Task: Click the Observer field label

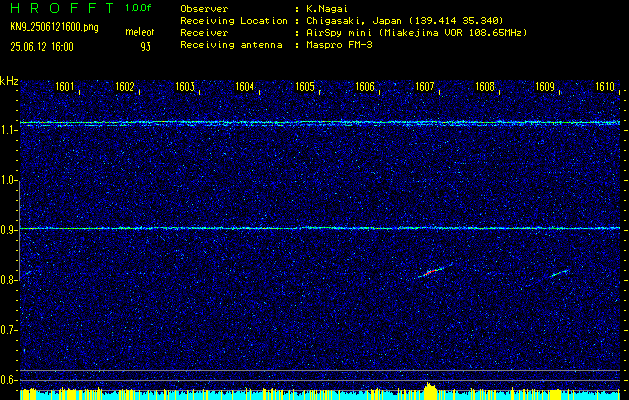Action: [x=204, y=8]
